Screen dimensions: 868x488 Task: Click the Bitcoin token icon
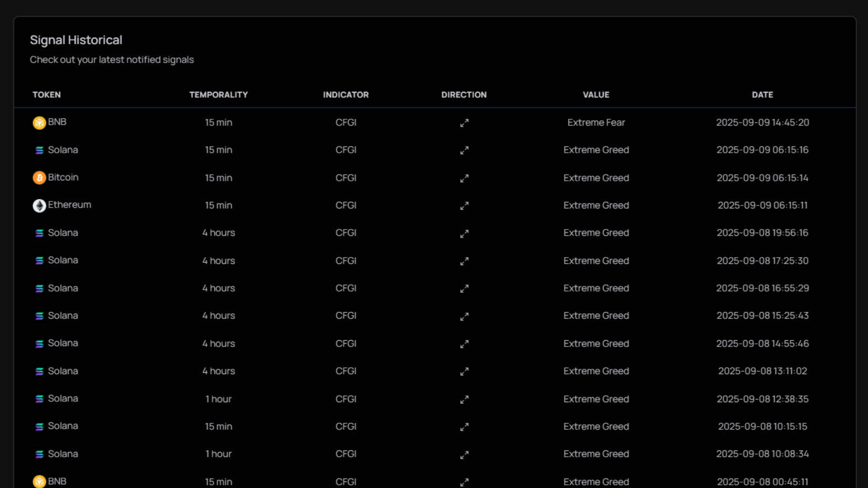click(39, 178)
